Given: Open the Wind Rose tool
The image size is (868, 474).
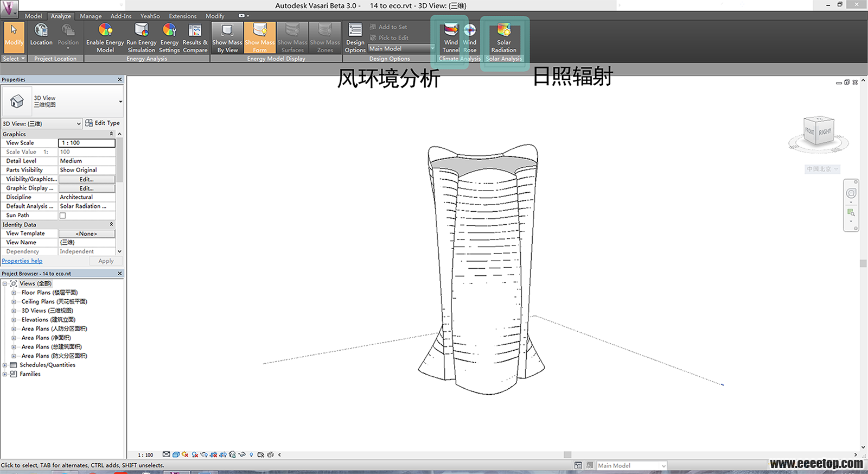Looking at the screenshot, I should [470, 37].
